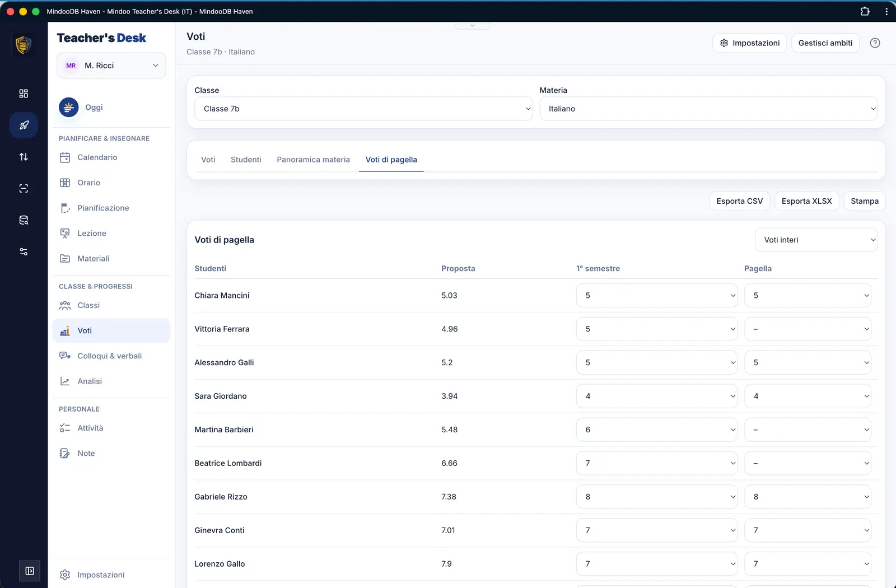896x588 pixels.
Task: Click the help question mark icon
Action: click(875, 43)
